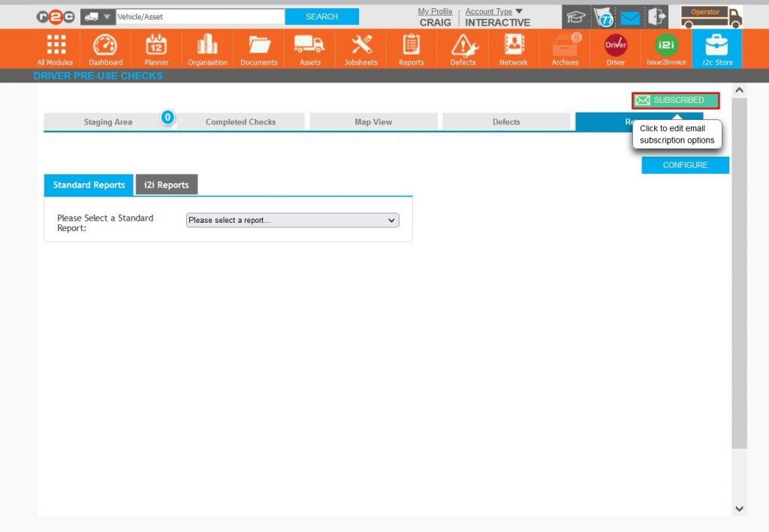Open the Jobsheets module
This screenshot has width=769, height=532.
coord(360,48)
